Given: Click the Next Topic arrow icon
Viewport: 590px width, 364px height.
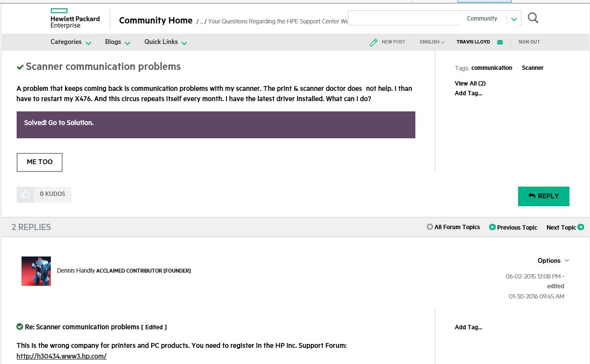Looking at the screenshot, I should point(581,227).
